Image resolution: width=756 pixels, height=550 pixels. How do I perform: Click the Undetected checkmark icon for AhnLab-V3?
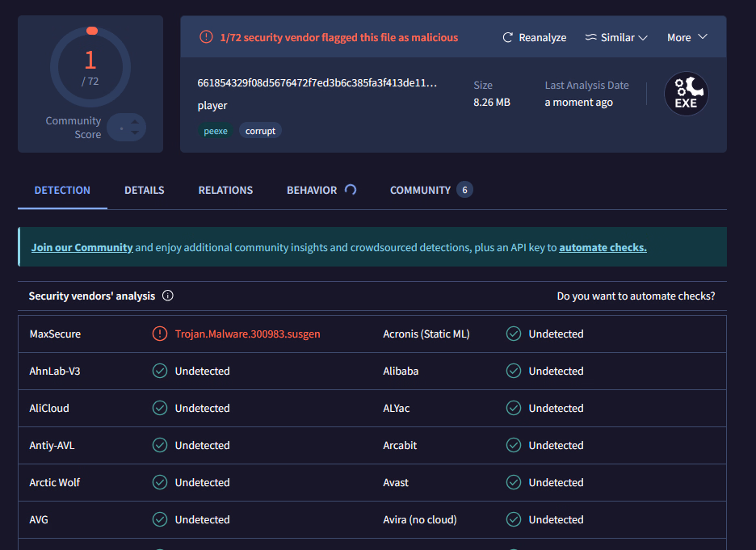(160, 372)
